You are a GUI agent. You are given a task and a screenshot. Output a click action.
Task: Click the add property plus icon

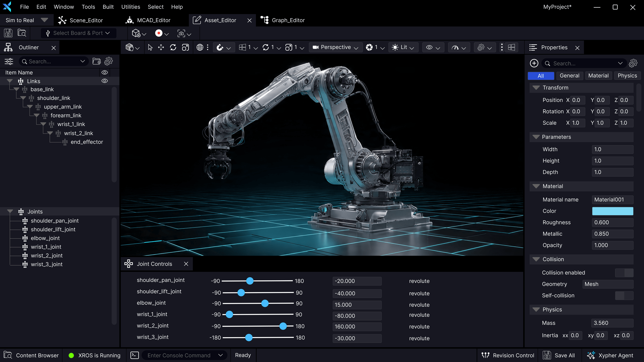(x=534, y=63)
